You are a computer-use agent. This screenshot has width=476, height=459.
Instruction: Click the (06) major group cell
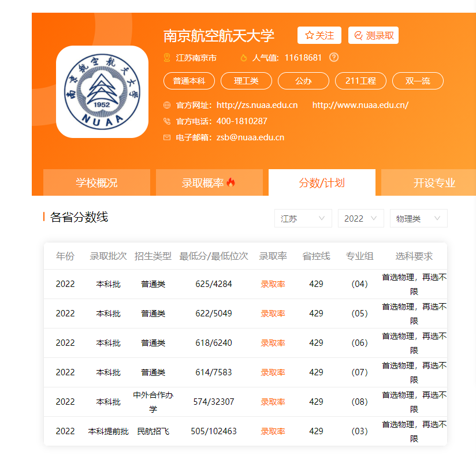[359, 343]
